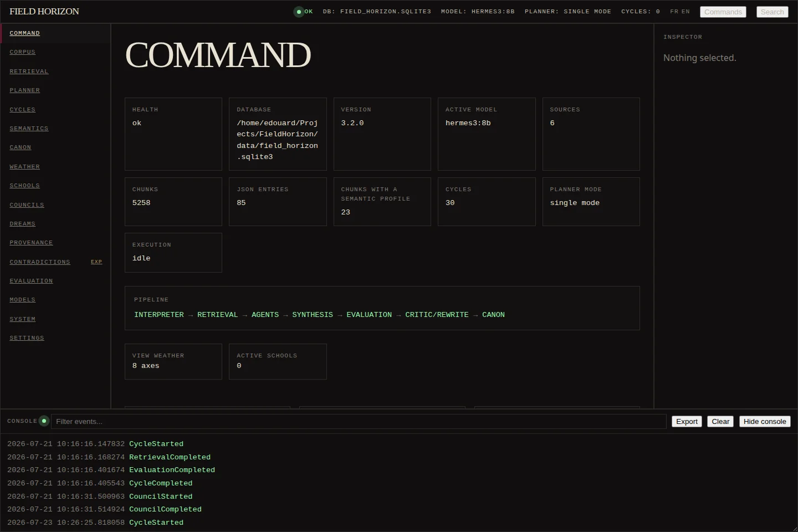This screenshot has width=798, height=532.
Task: Select the EVALUATION pipeline stage
Action: point(369,315)
